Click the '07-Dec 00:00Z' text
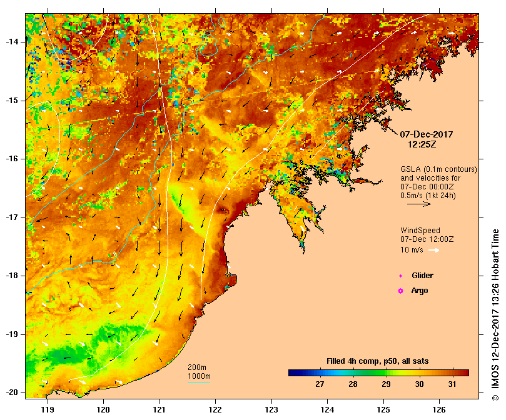This screenshot has width=506, height=420. click(x=427, y=187)
